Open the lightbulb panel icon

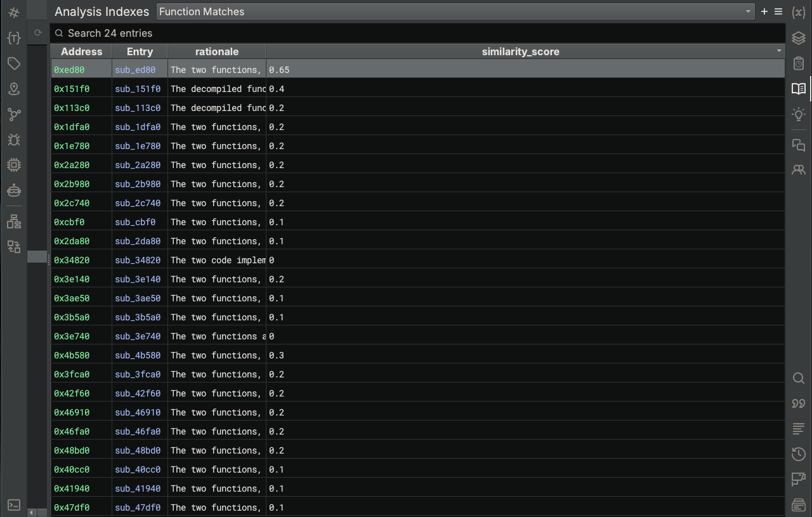pos(799,114)
